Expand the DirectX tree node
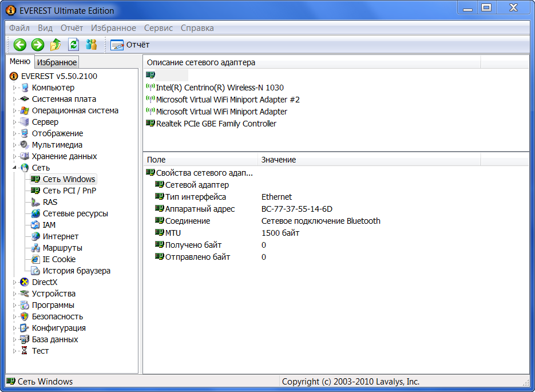The image size is (535, 392). [x=14, y=282]
